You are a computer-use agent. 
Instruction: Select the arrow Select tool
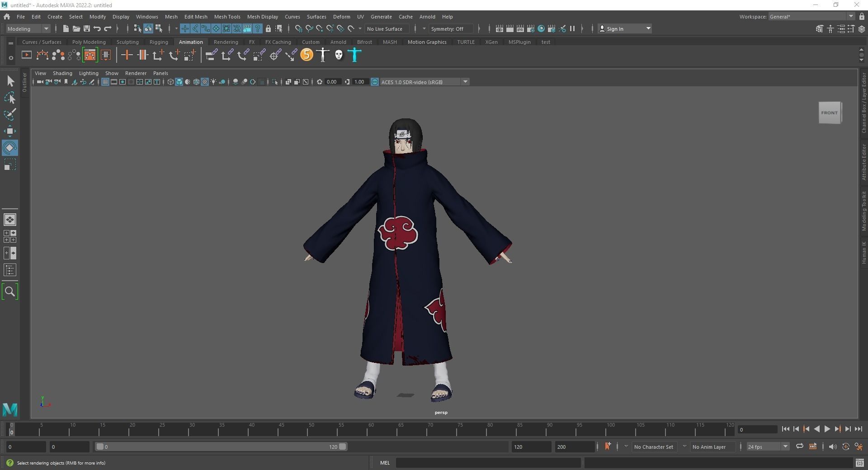coord(10,81)
